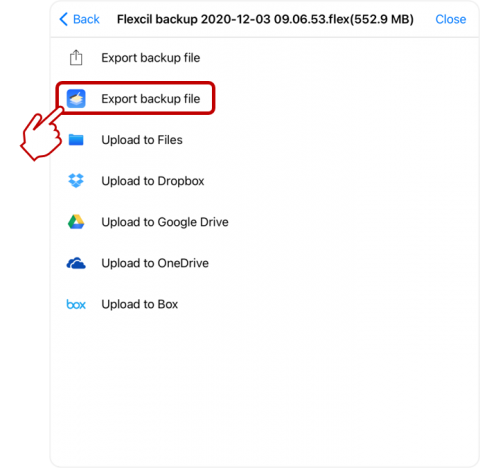The height and width of the screenshot is (468, 480).
Task: Choose the Upload to OneDrive option
Action: (155, 263)
